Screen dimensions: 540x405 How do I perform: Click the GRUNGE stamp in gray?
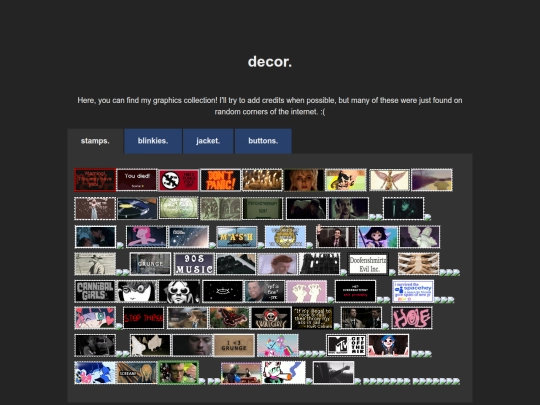point(150,264)
